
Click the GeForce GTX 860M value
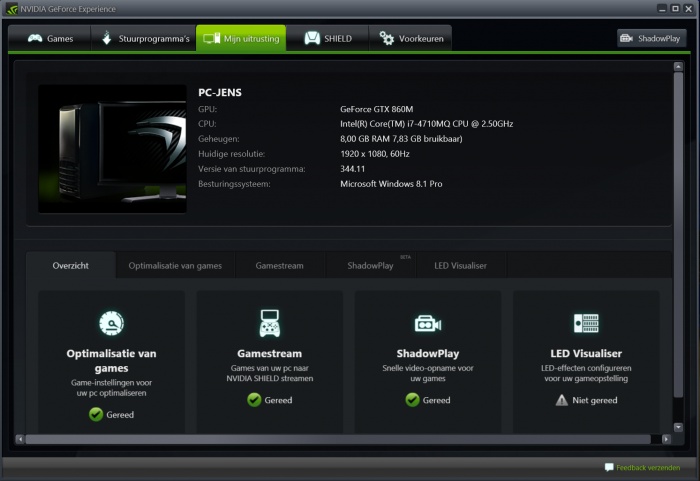(x=377, y=109)
